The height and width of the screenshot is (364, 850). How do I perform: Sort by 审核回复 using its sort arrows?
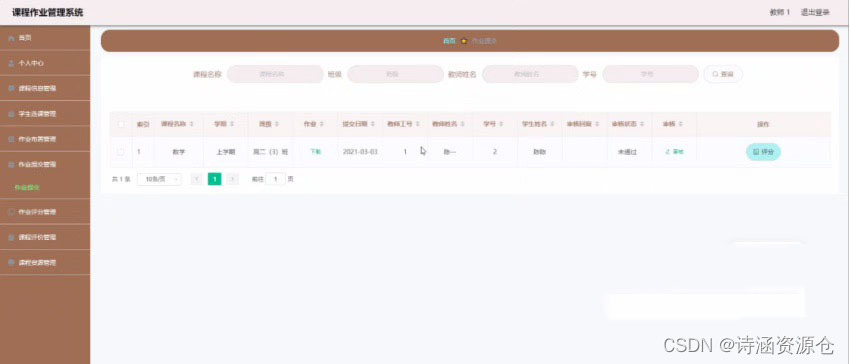tap(597, 124)
